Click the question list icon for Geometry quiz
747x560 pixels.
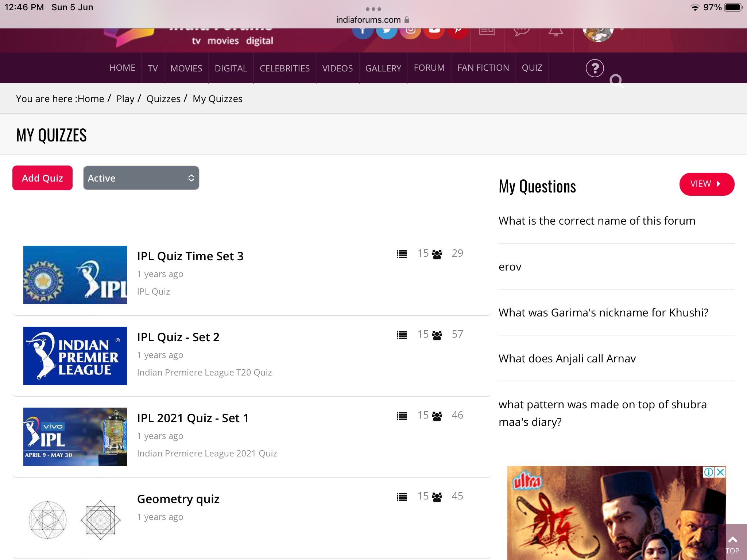pos(402,497)
